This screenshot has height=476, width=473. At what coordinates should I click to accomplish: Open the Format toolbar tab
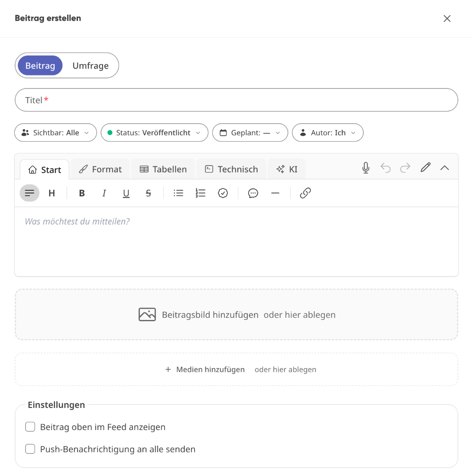pyautogui.click(x=100, y=169)
